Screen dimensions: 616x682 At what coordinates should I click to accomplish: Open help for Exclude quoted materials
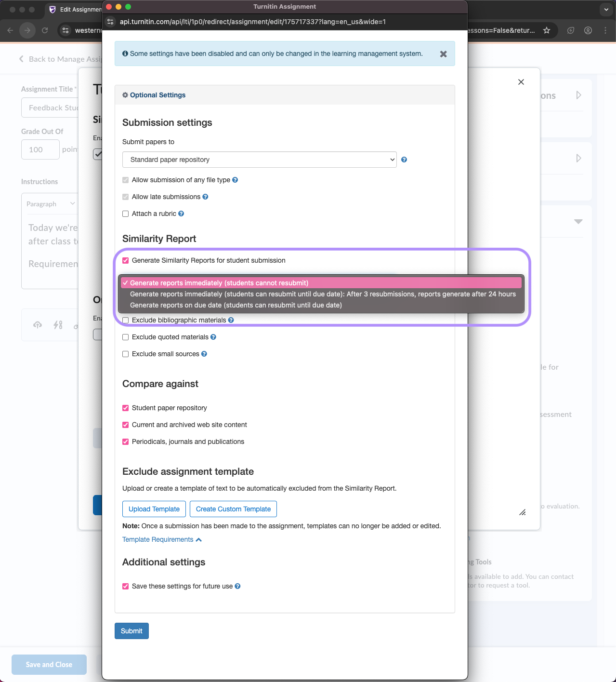click(213, 337)
